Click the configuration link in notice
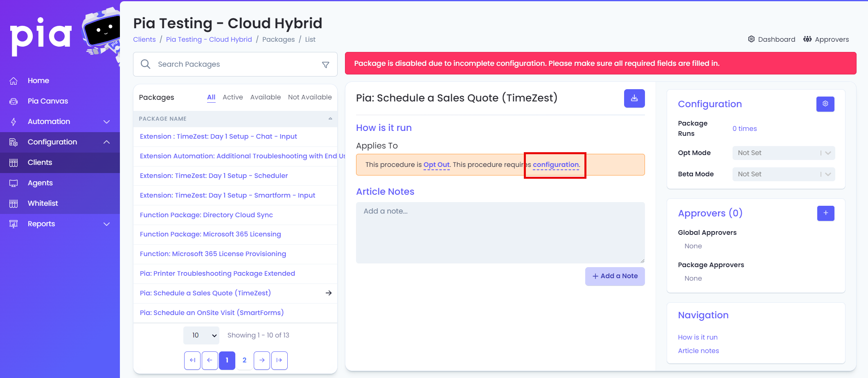Screen dimensions: 868x378 pos(556,165)
